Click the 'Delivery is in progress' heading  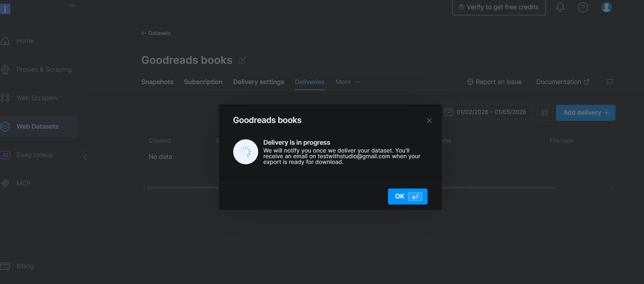(297, 143)
